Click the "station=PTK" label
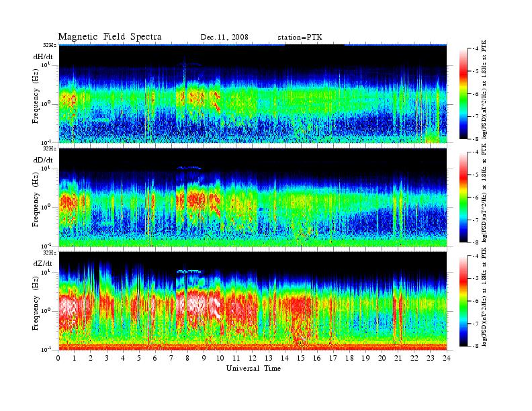 coord(300,37)
